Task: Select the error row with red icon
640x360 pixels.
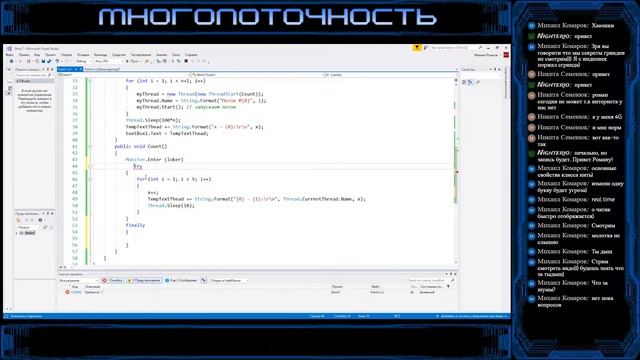Action: (x=257, y=292)
